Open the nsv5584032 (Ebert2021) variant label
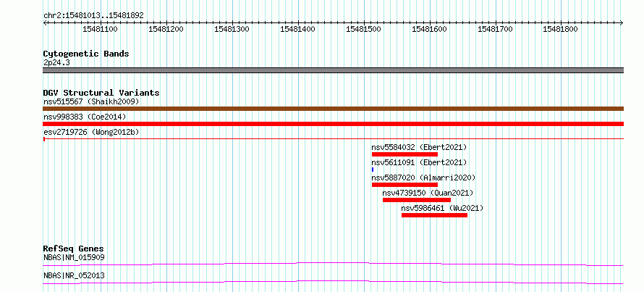 pyautogui.click(x=420, y=147)
